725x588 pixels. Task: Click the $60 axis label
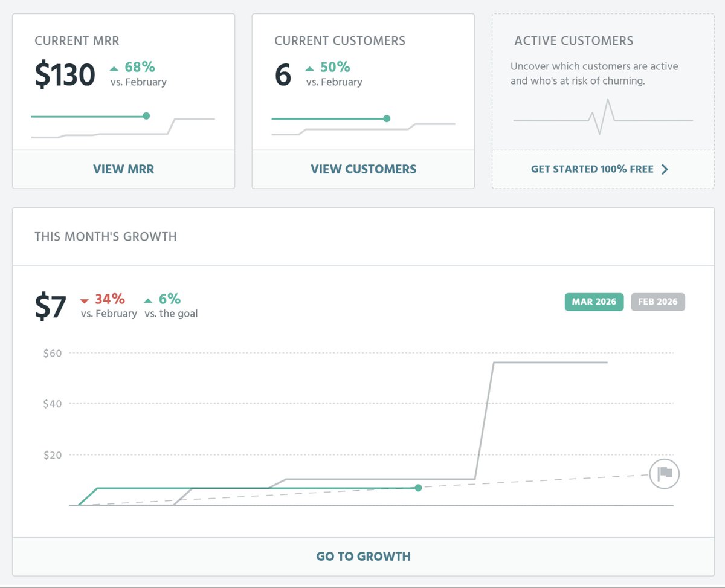click(53, 353)
